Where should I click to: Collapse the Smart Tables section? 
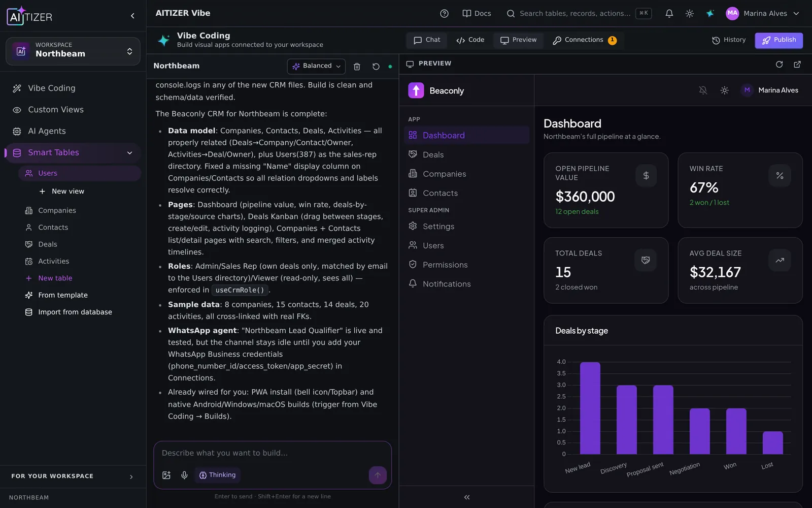[129, 153]
